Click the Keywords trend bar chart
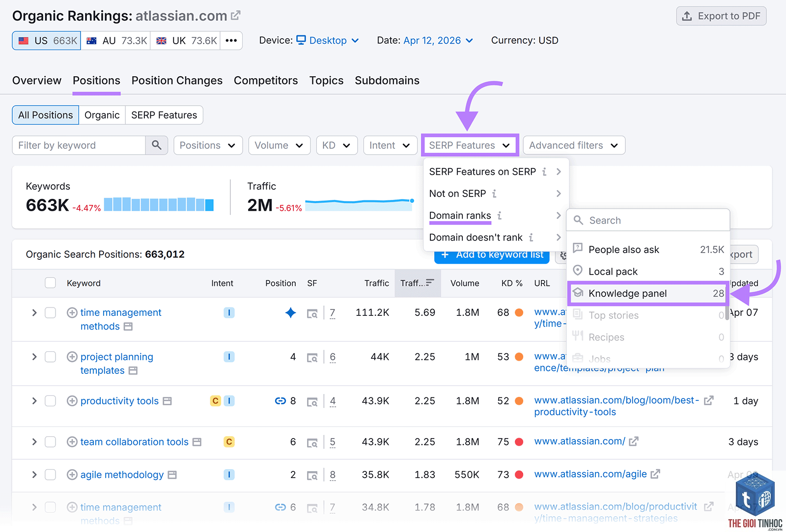The width and height of the screenshot is (786, 532). pos(159,204)
